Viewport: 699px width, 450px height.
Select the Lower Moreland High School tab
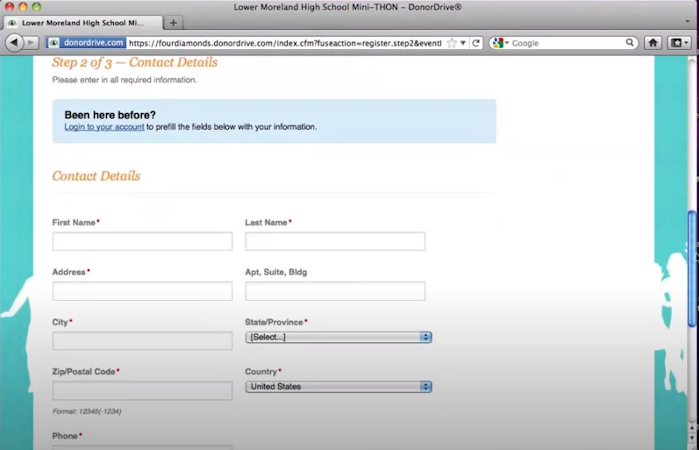(x=82, y=23)
